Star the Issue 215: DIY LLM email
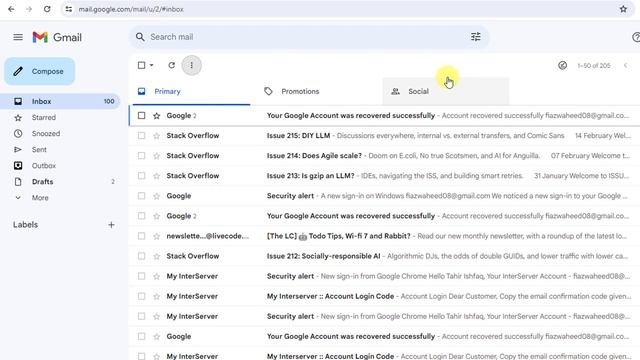This screenshot has height=360, width=640. [x=156, y=136]
